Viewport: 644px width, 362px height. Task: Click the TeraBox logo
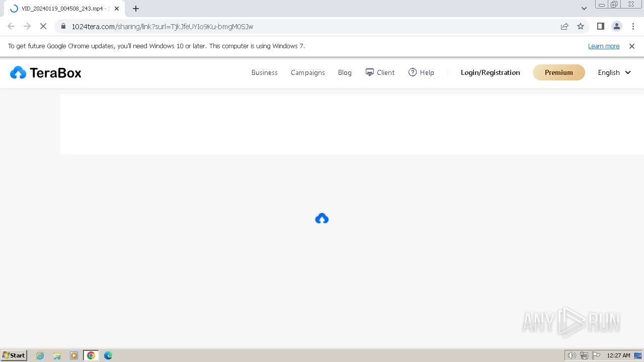coord(46,73)
